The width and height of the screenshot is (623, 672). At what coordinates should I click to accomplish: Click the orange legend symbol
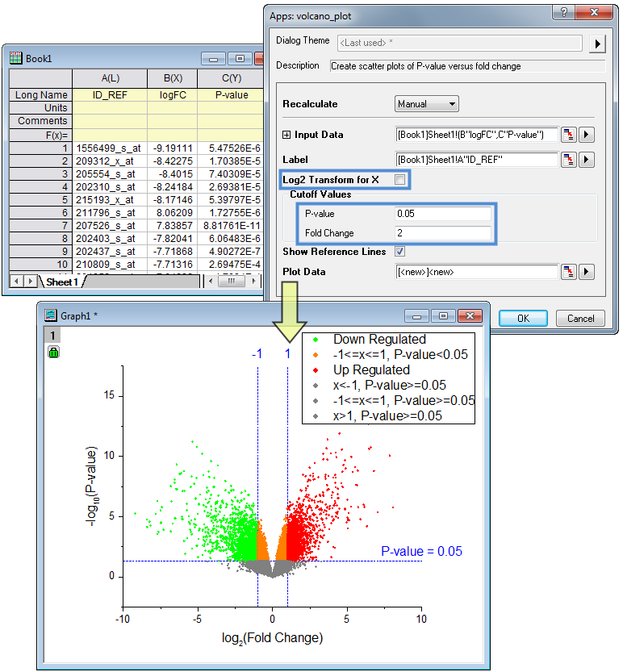coord(316,355)
